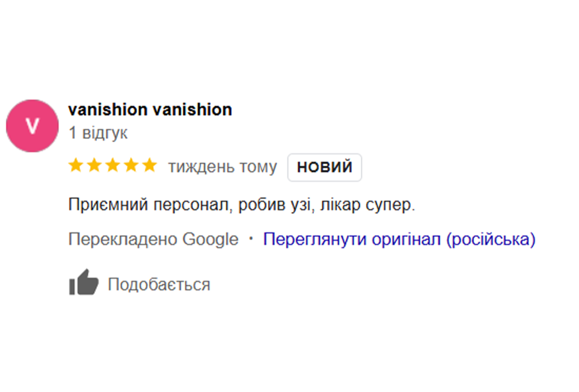The image size is (579, 392).
Task: Click Переглянути оригінал (російська) link
Action: tap(399, 239)
